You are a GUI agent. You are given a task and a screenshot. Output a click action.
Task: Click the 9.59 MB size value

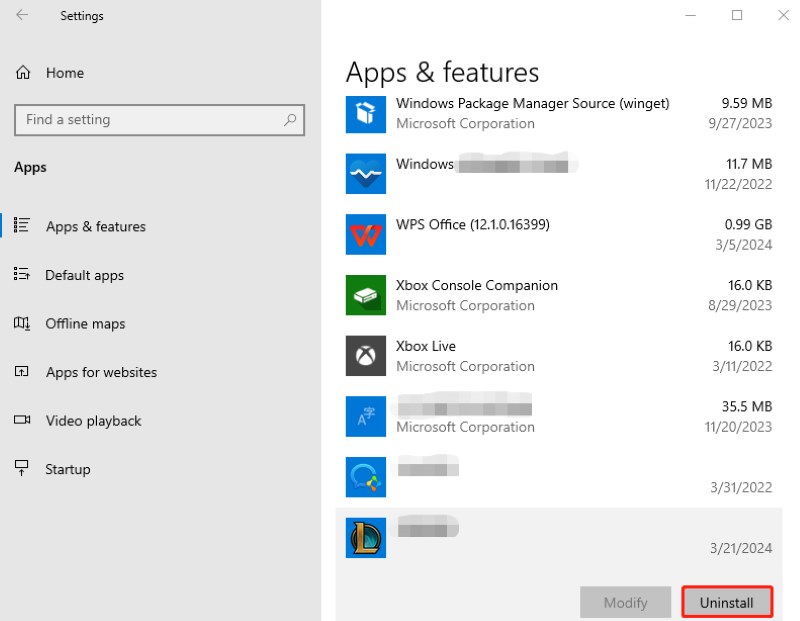(x=746, y=103)
